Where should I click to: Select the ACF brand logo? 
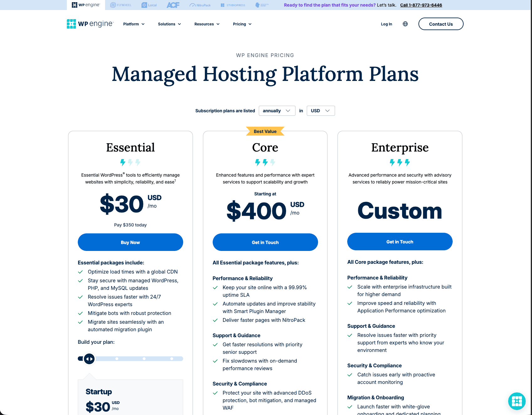pyautogui.click(x=173, y=5)
